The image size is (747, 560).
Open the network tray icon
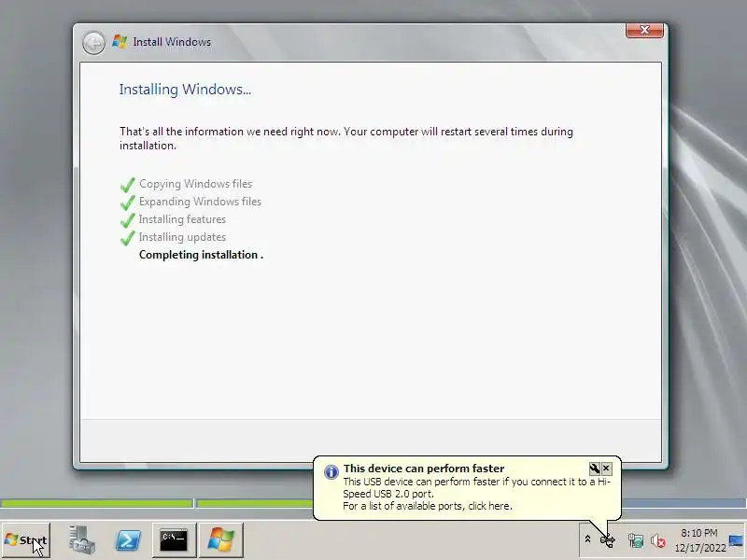coord(636,540)
